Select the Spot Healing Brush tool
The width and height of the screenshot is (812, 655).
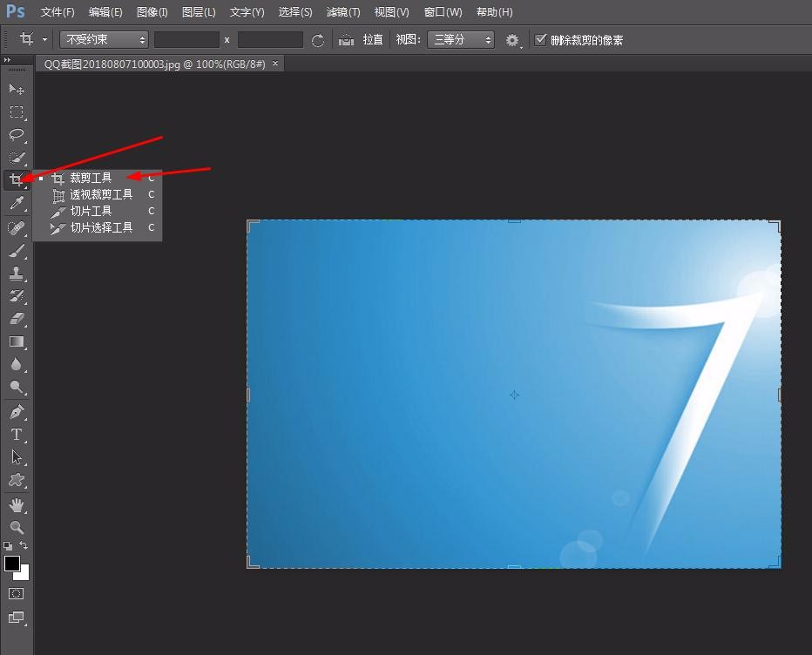coord(16,228)
